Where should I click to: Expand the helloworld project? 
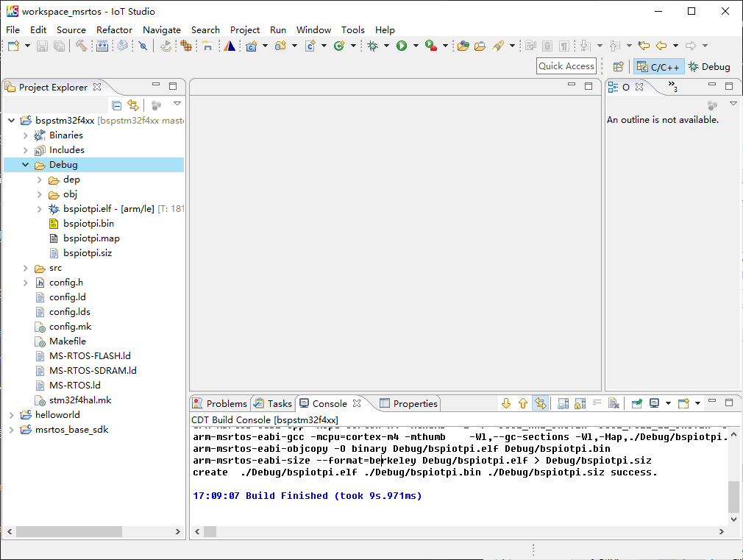coord(12,415)
